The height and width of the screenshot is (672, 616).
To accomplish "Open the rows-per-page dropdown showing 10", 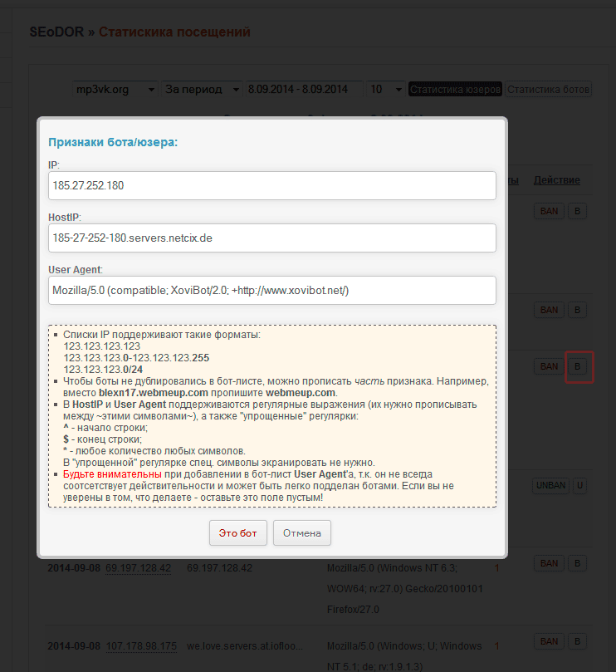I will 386,89.
